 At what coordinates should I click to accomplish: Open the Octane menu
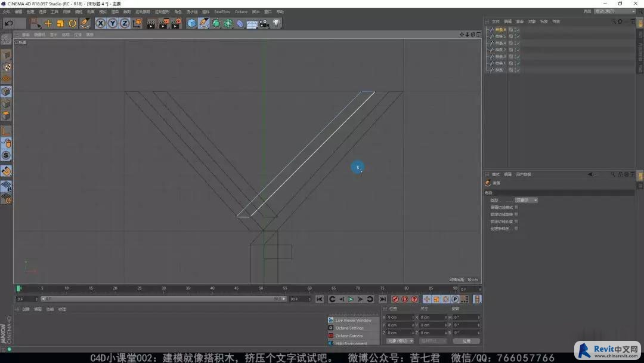(x=241, y=12)
